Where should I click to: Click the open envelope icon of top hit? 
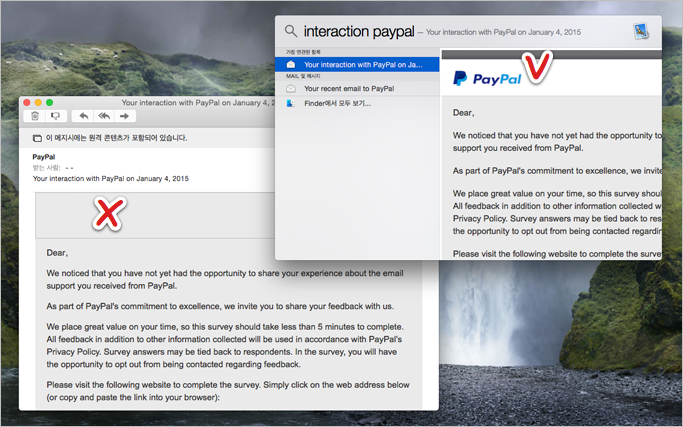(291, 64)
